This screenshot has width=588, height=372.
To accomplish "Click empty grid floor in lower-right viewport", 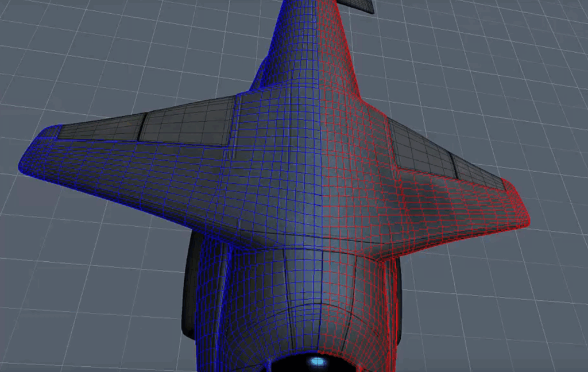I will [505, 310].
